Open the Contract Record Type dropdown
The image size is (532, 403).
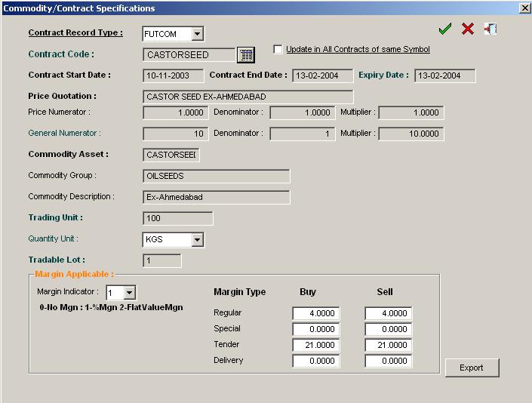(197, 34)
